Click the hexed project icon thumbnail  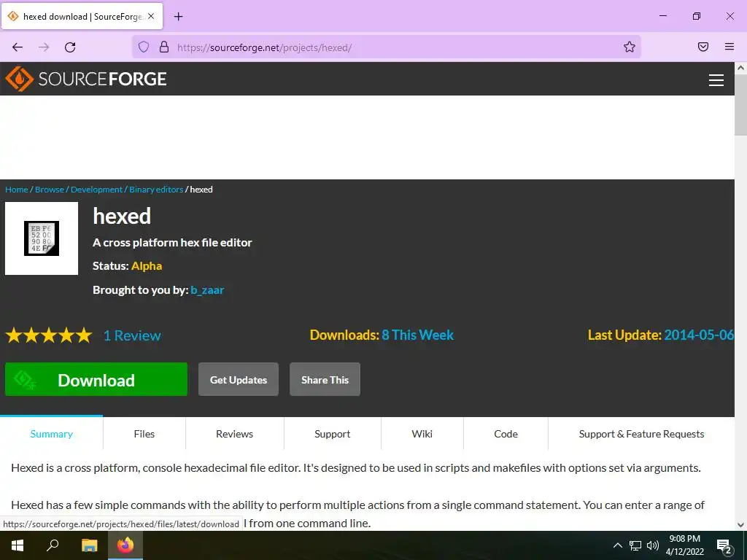tap(42, 238)
